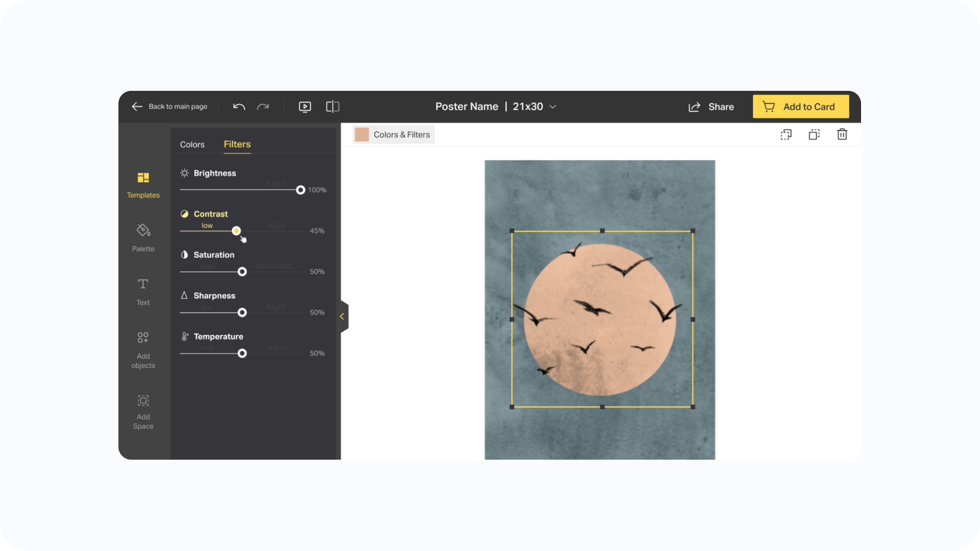Open the poster size dropdown next to 21x30
The height and width of the screenshot is (551, 980).
[x=552, y=107]
